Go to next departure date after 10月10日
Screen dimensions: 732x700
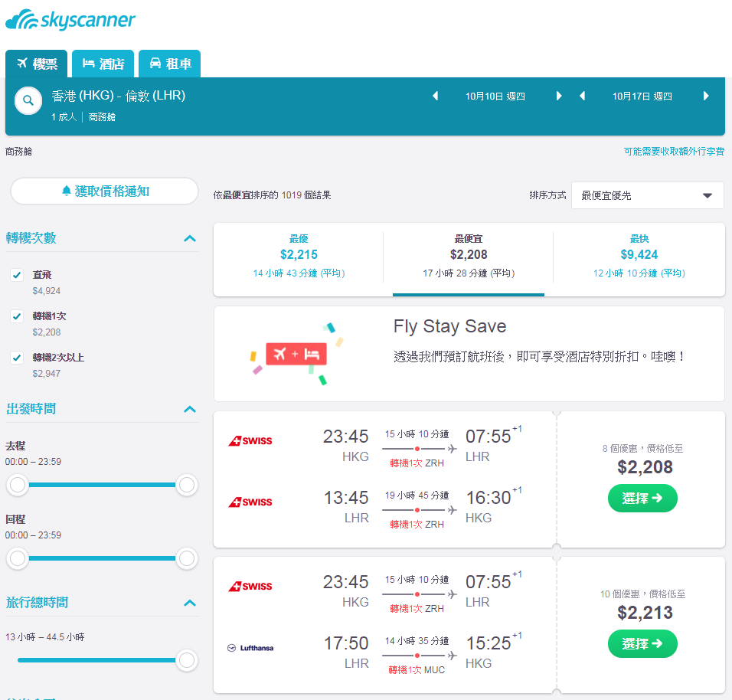[559, 96]
